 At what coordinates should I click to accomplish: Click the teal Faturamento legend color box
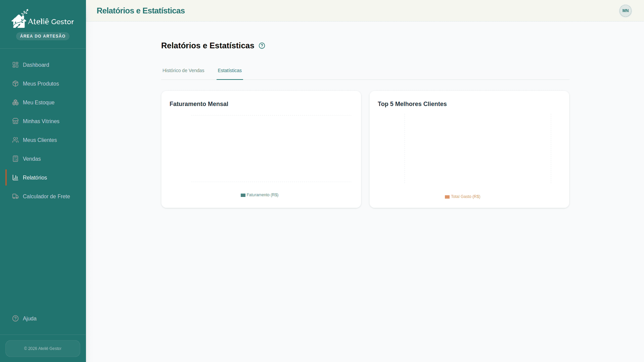pos(243,195)
